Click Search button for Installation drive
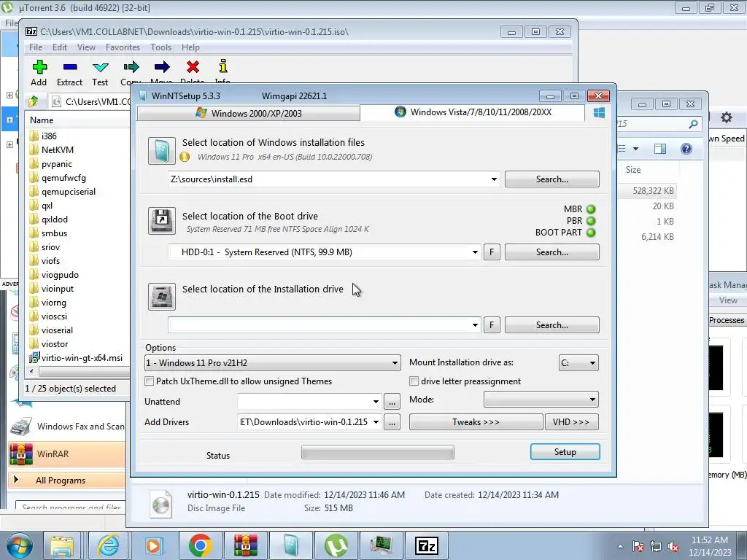This screenshot has width=747, height=560. pos(552,325)
